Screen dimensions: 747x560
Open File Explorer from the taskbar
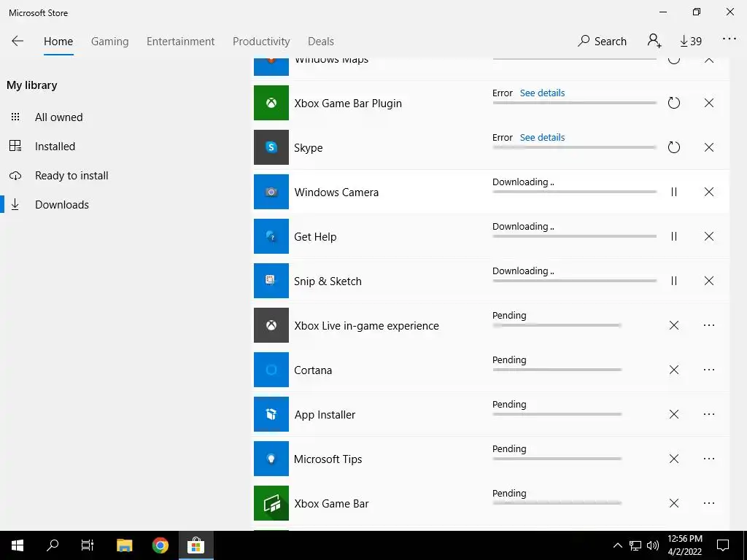124,545
